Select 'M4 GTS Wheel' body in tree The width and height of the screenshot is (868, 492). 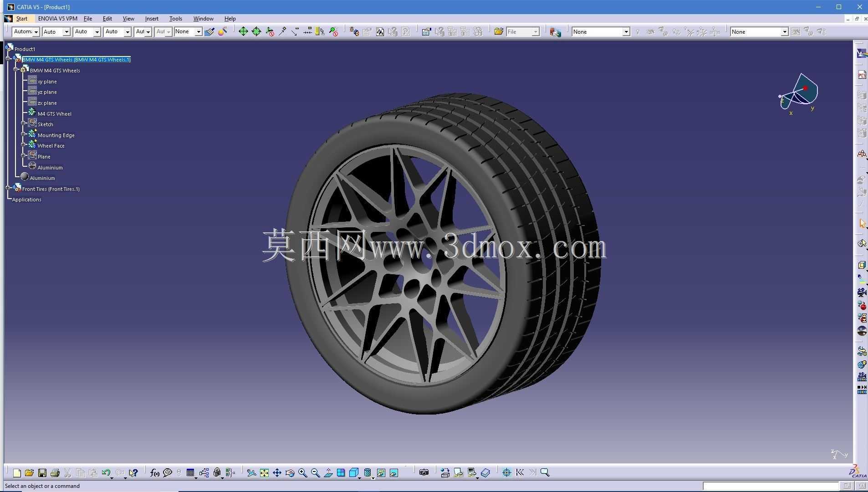click(x=54, y=114)
